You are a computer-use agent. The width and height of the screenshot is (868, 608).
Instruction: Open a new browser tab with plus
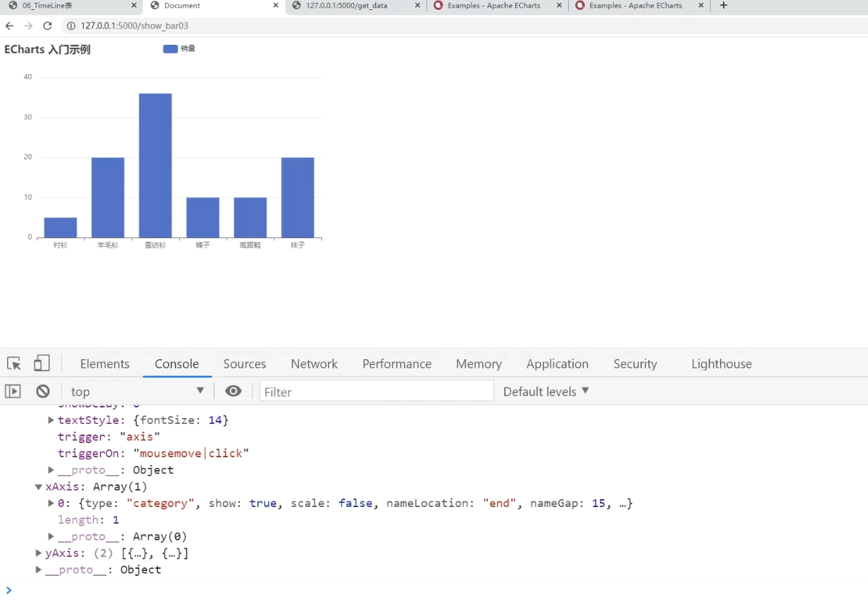pyautogui.click(x=724, y=5)
